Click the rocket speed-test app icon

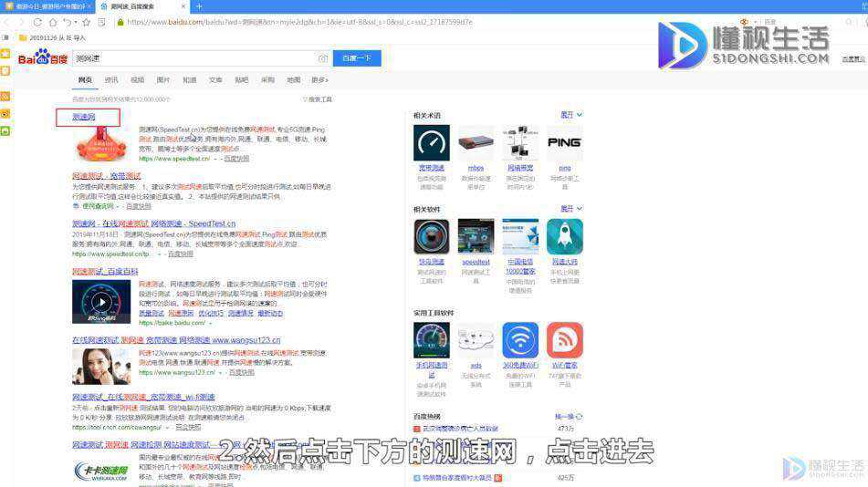click(564, 237)
